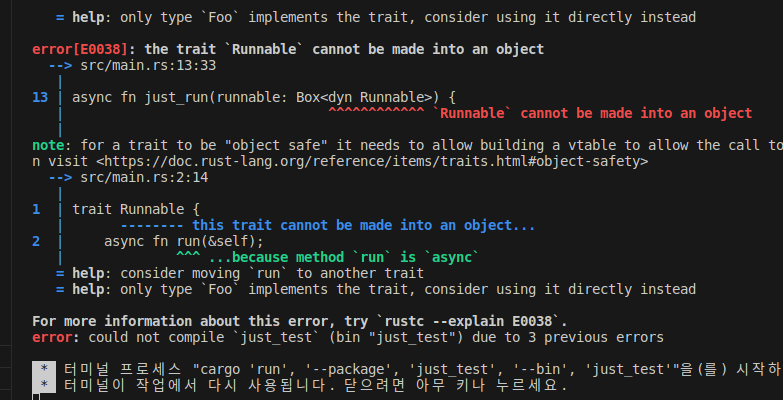Click the asterisk marker before the cargo run message
Image resolution: width=783 pixels, height=400 pixels.
(44, 370)
